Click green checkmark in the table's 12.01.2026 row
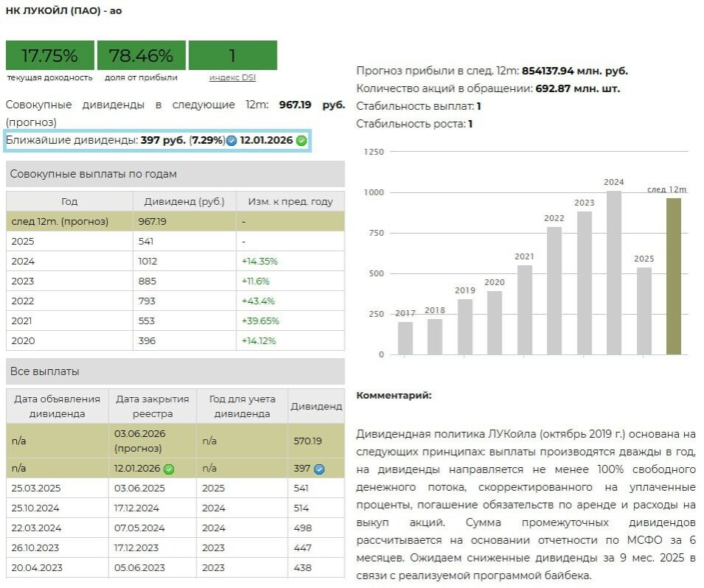Viewport: 704px width, 588px height. 169,469
